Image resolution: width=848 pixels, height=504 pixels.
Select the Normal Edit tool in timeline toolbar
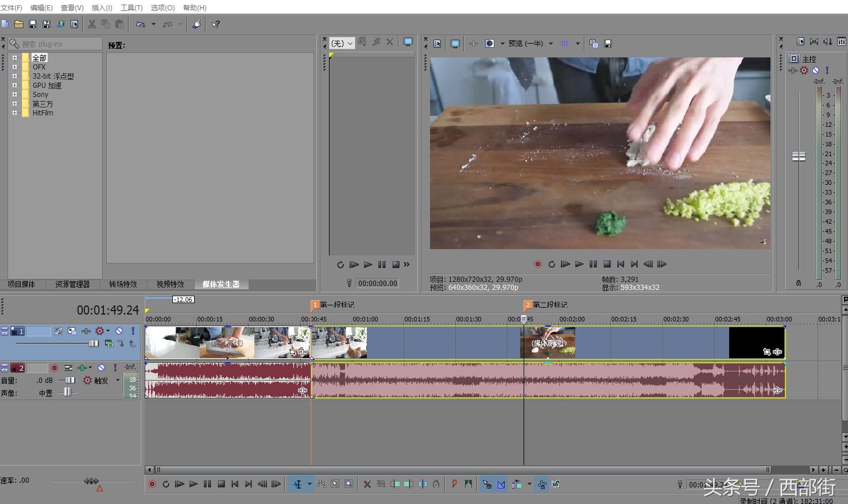pyautogui.click(x=297, y=484)
